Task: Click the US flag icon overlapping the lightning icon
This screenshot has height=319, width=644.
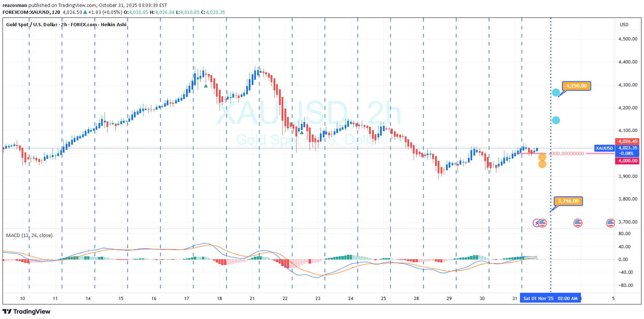Action: point(543,223)
